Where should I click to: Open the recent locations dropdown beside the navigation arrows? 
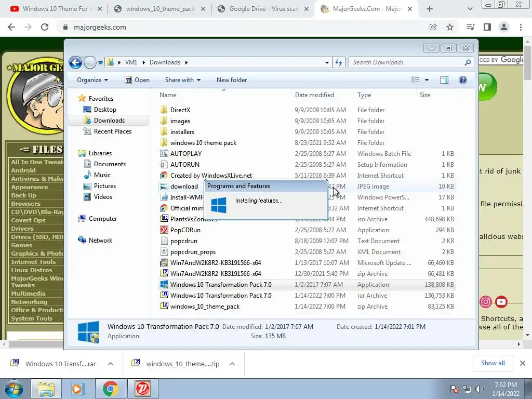click(100, 63)
